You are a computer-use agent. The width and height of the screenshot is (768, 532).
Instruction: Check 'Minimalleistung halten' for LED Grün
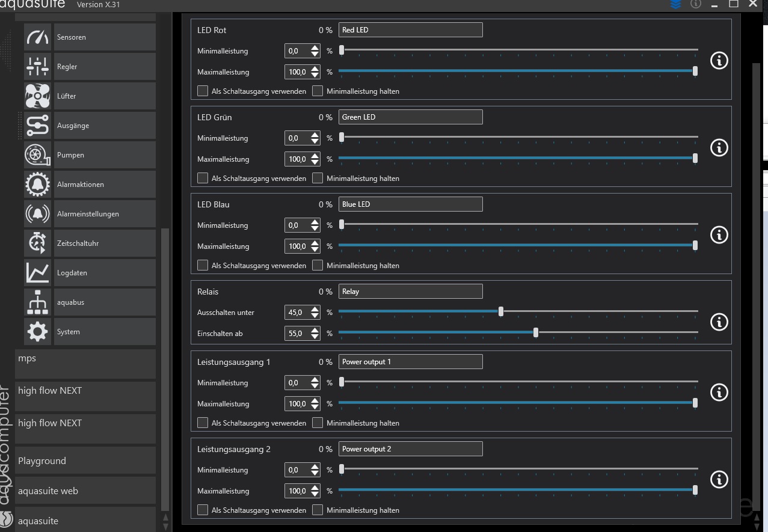pos(318,179)
